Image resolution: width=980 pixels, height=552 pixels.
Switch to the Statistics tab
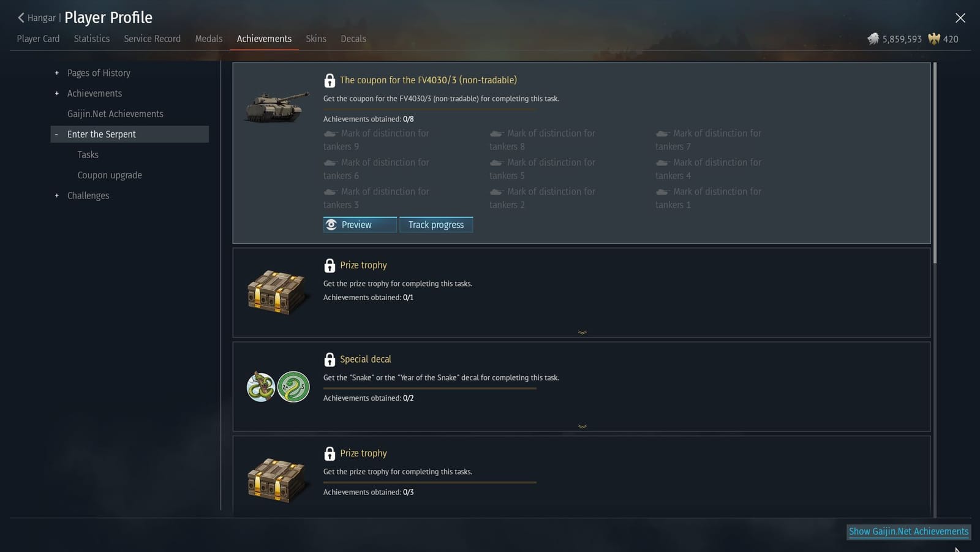(91, 39)
